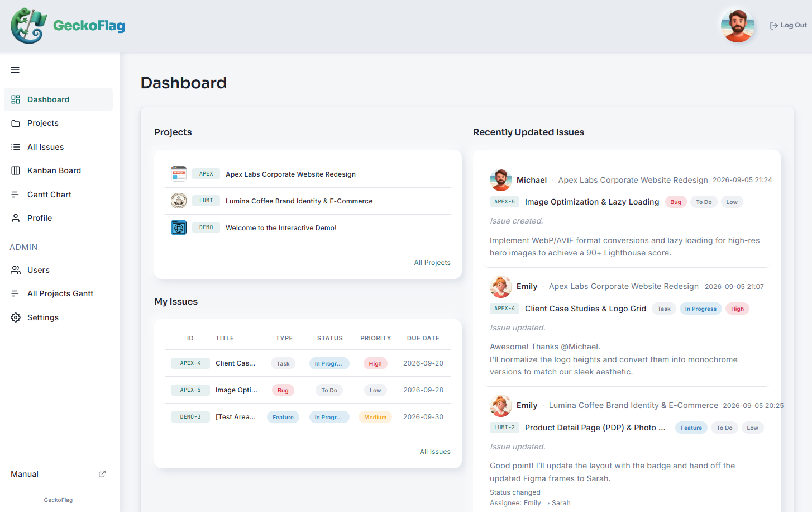Click the Settings gear icon
The image size is (812, 512).
16,317
